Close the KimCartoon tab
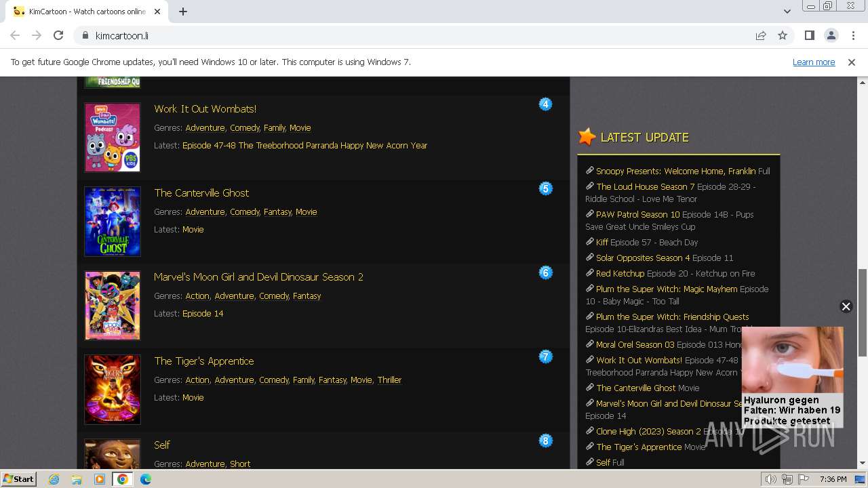868x488 pixels. 158,12
